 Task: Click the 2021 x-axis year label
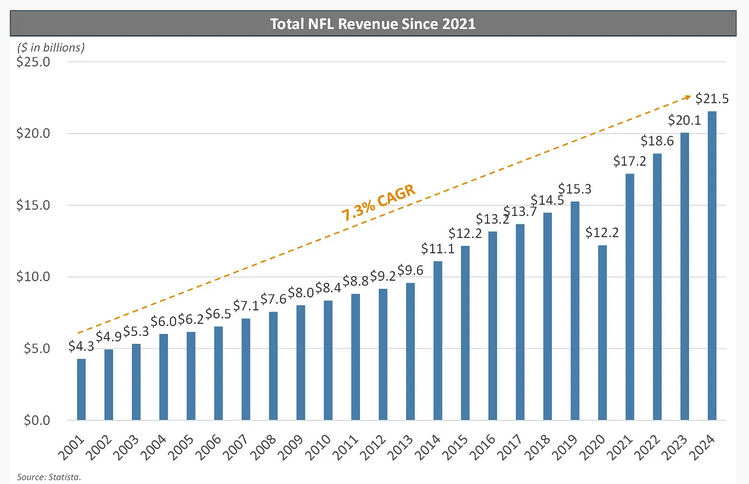click(620, 447)
